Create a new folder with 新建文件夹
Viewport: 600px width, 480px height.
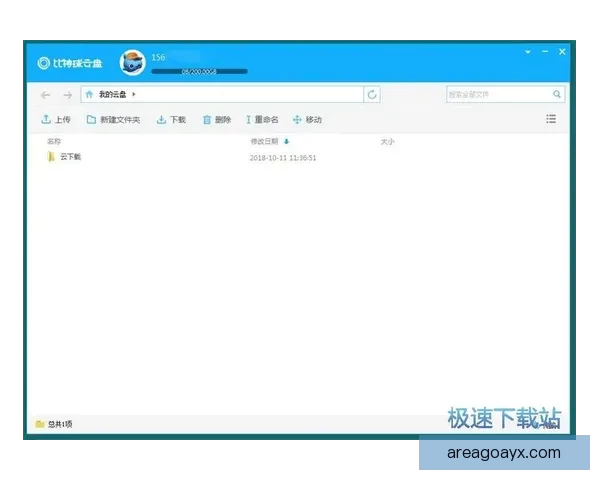tap(113, 120)
